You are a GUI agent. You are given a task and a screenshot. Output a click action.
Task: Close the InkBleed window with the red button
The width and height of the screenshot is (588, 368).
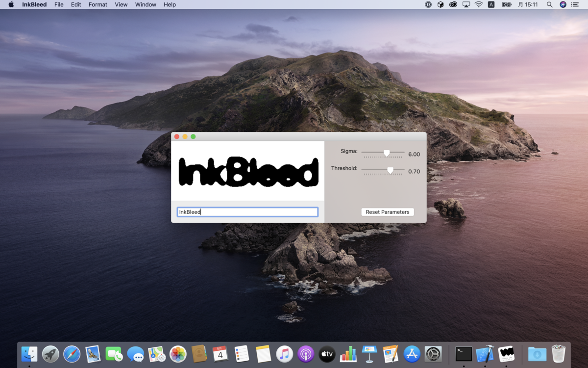(x=177, y=136)
